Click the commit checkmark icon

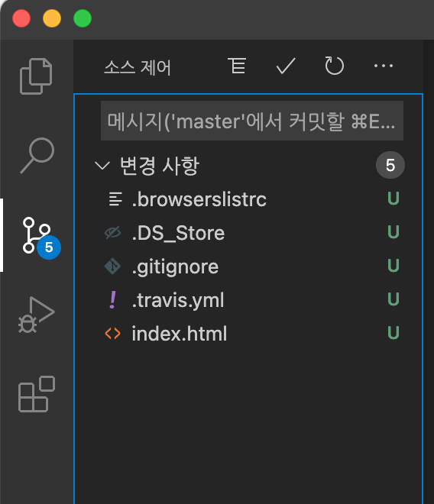tap(286, 66)
